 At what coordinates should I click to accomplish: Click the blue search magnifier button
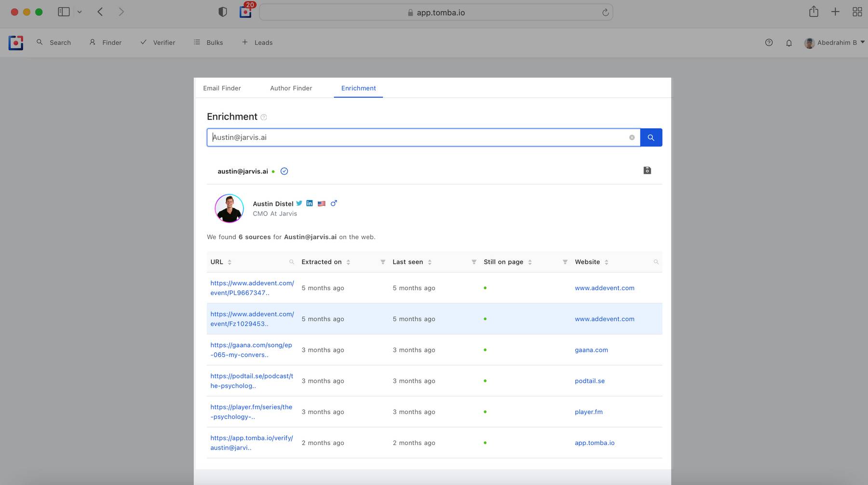tap(651, 137)
